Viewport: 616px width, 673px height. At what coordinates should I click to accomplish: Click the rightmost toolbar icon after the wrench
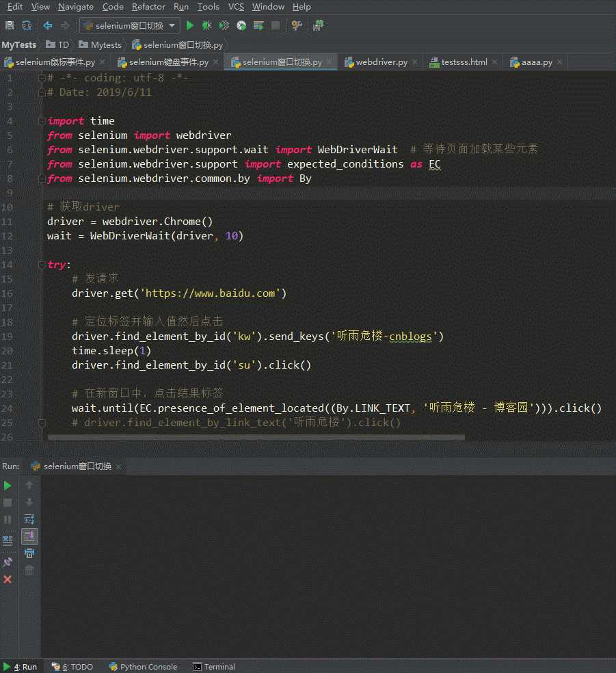click(318, 25)
